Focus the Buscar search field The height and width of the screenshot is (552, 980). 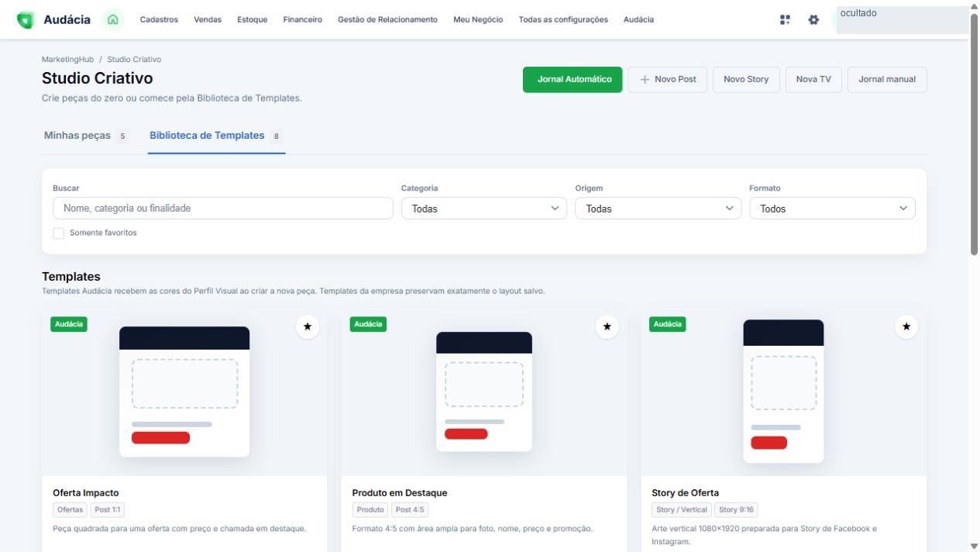223,209
